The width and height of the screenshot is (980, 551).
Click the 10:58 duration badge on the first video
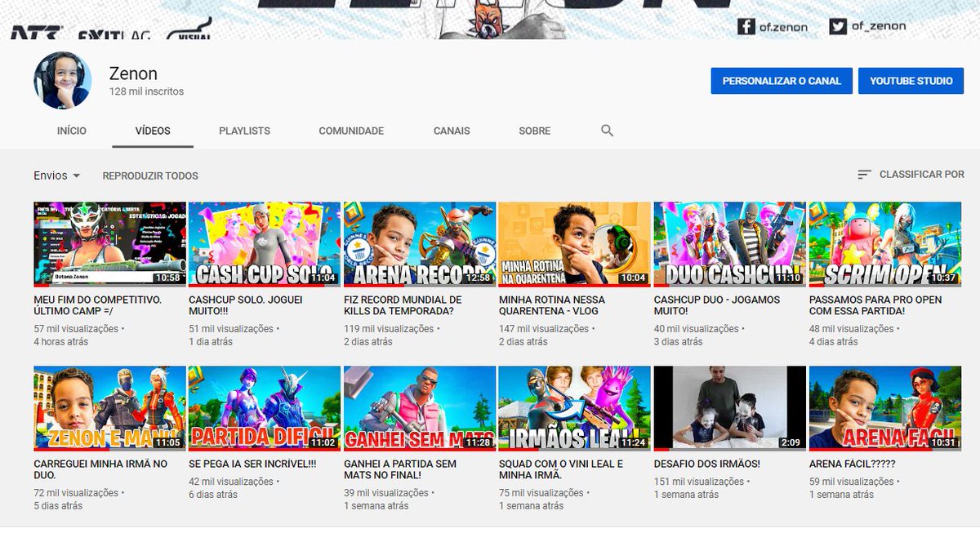point(167,277)
